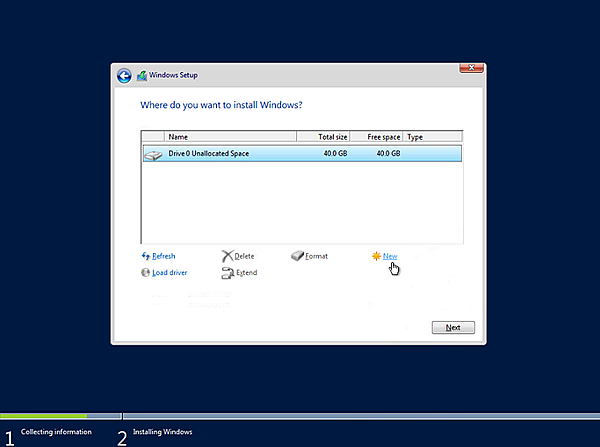Click the Load driver disc icon

click(146, 272)
